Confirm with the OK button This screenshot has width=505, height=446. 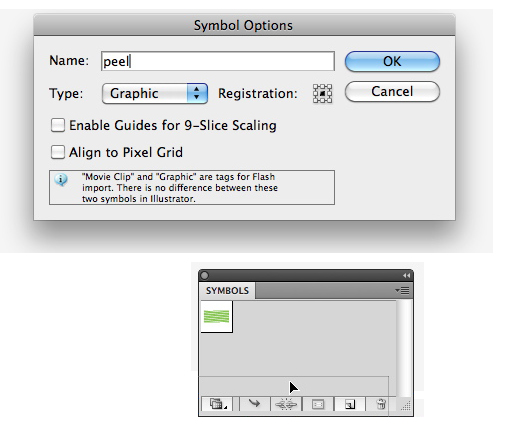click(392, 61)
